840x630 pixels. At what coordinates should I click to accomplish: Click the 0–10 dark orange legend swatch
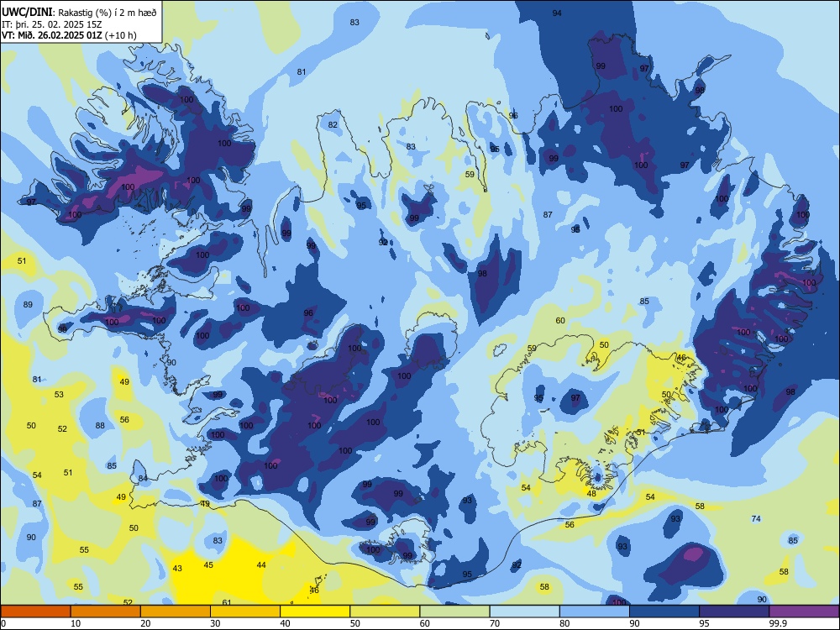coord(35,612)
